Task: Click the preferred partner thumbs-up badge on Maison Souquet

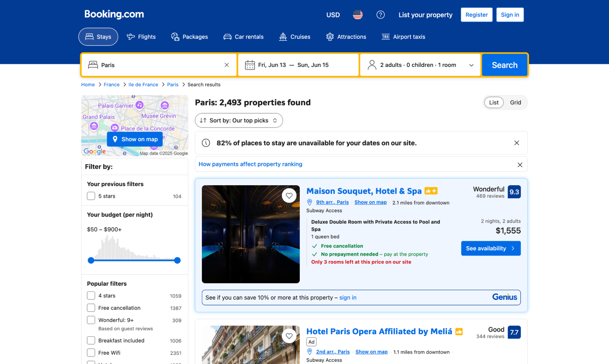Action: coord(431,191)
